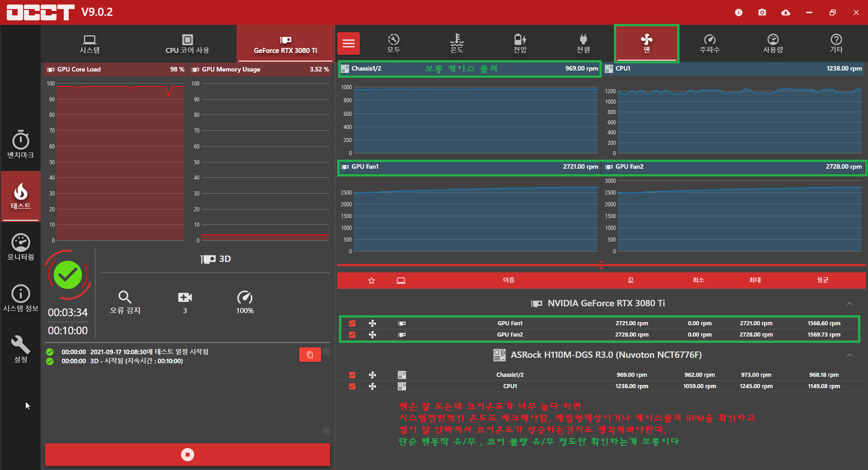Click the 1568.60 rpm average value

point(824,323)
